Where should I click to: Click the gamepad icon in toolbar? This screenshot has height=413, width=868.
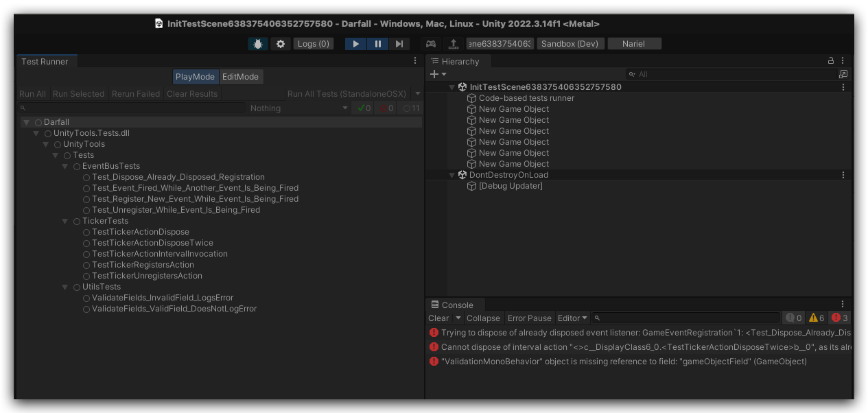[x=431, y=44]
